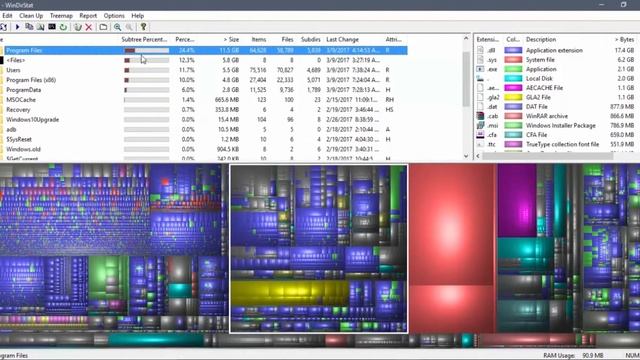Click the .msi installer package icon
The image size is (640, 360).
click(x=480, y=125)
